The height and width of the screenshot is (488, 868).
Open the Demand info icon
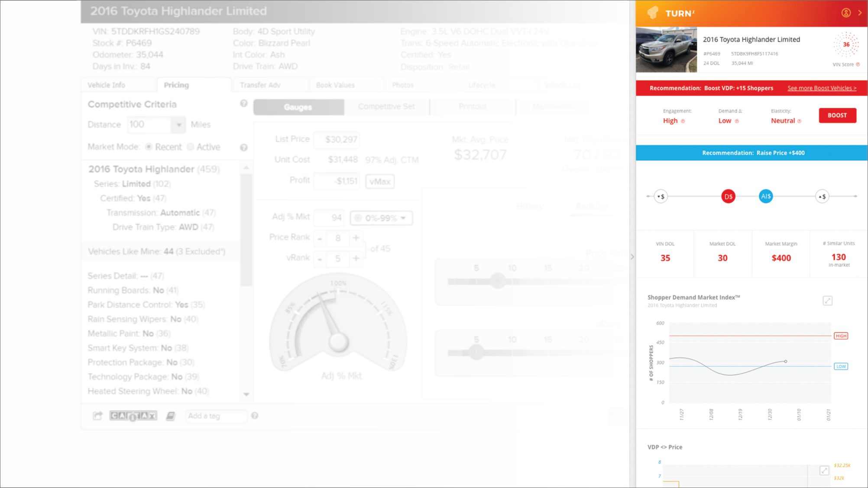(737, 121)
